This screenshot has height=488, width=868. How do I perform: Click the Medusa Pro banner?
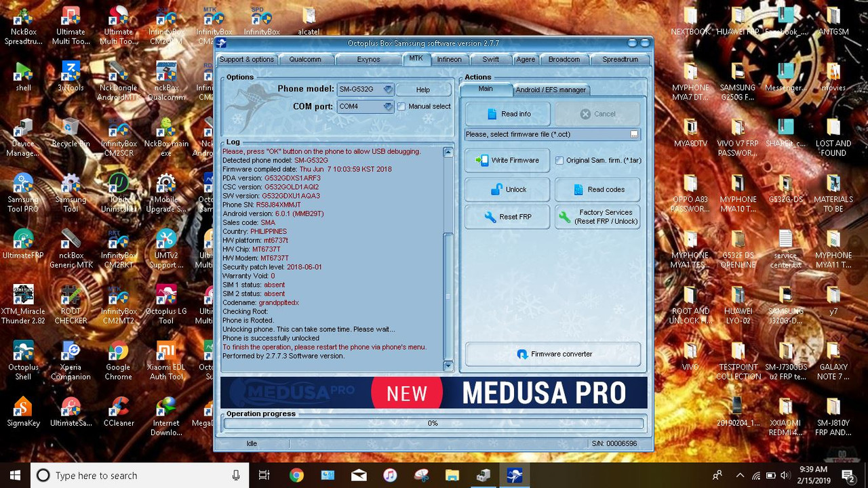(434, 392)
